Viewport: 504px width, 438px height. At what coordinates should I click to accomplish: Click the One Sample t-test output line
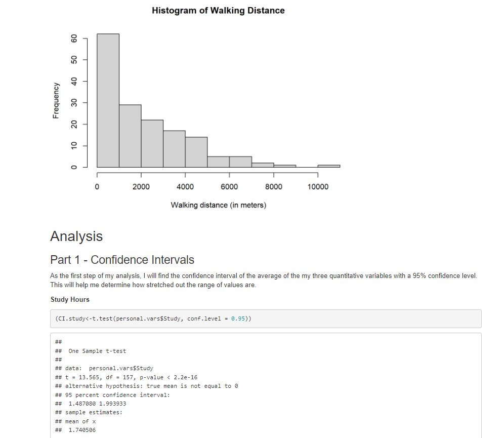pos(97,351)
